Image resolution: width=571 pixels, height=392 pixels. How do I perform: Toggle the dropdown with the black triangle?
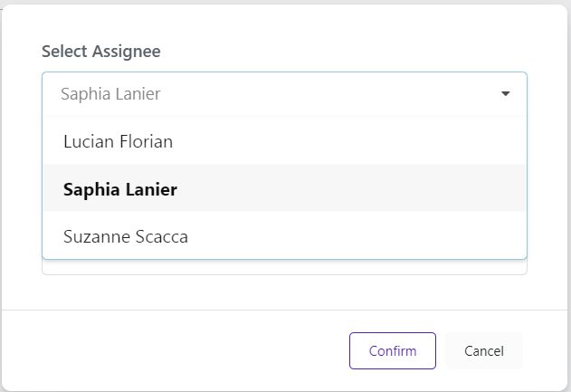505,93
